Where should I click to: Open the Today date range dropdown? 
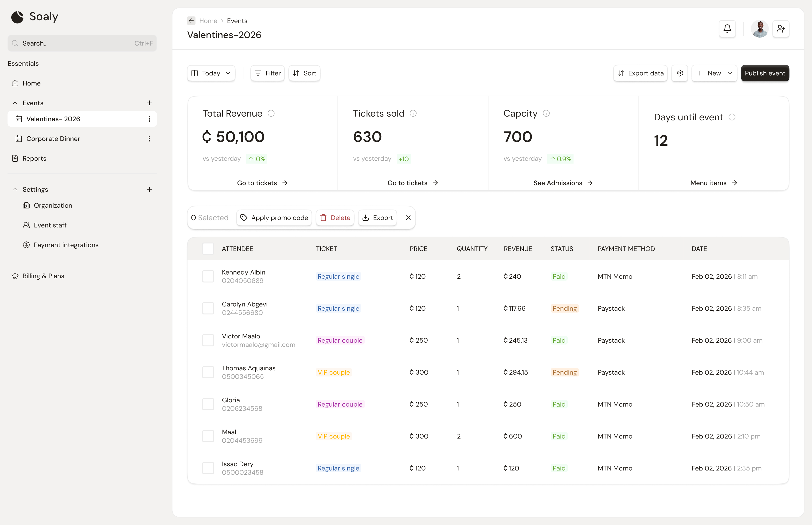click(x=211, y=73)
